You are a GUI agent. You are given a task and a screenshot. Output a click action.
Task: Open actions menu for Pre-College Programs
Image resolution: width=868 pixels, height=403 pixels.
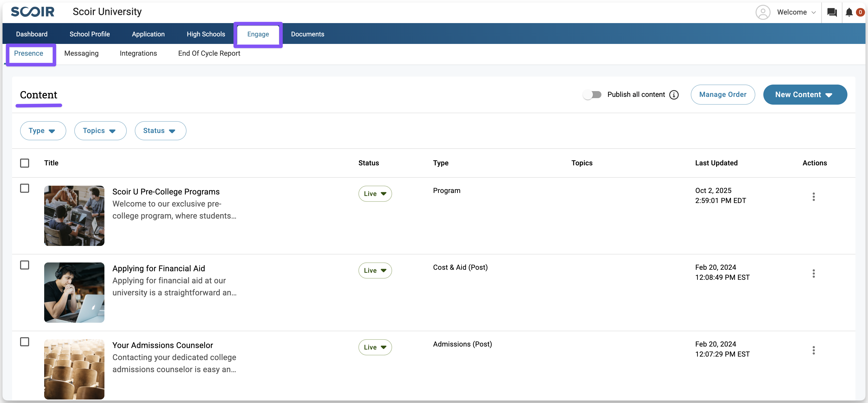click(814, 197)
